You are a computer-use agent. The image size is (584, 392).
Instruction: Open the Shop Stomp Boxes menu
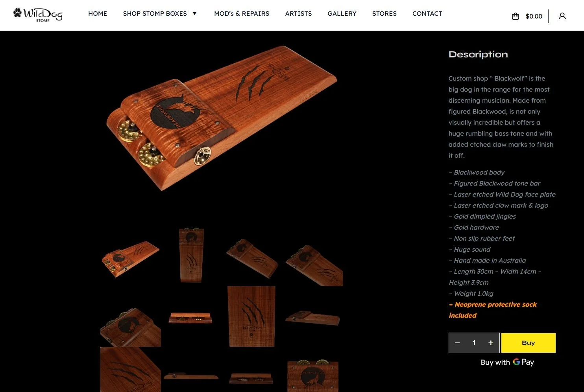(x=155, y=14)
